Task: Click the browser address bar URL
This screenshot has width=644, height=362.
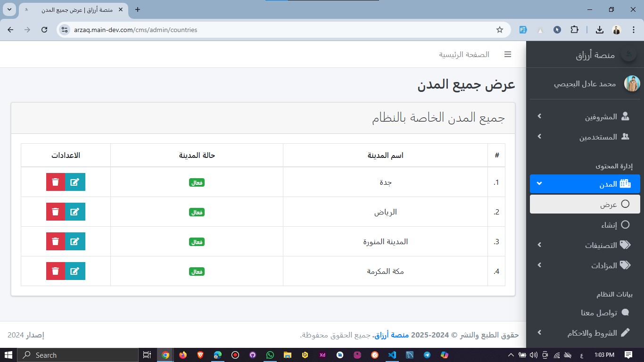Action: (136, 30)
